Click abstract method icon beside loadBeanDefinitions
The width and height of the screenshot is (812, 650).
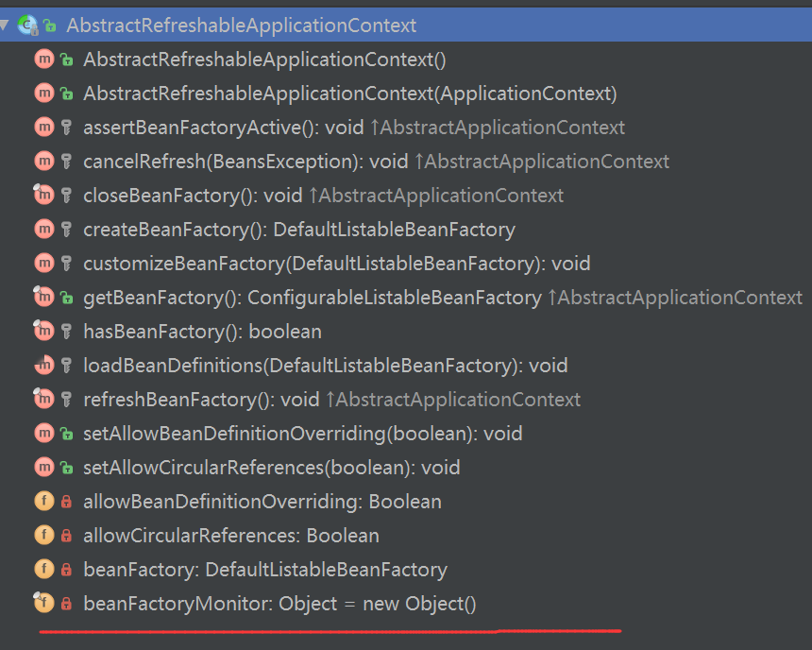pos(43,366)
